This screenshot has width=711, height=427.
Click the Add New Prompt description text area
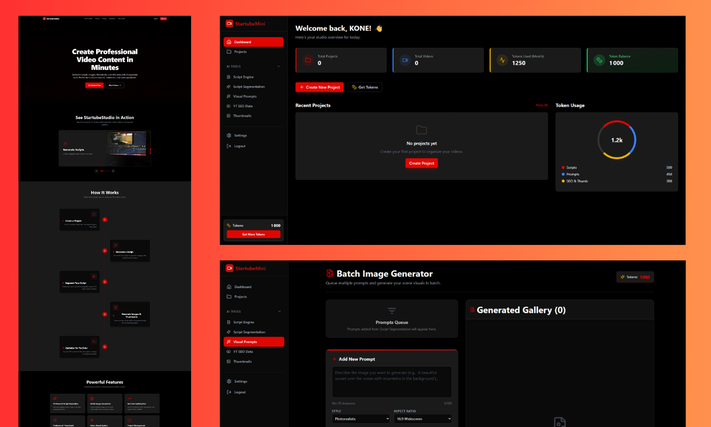[392, 382]
